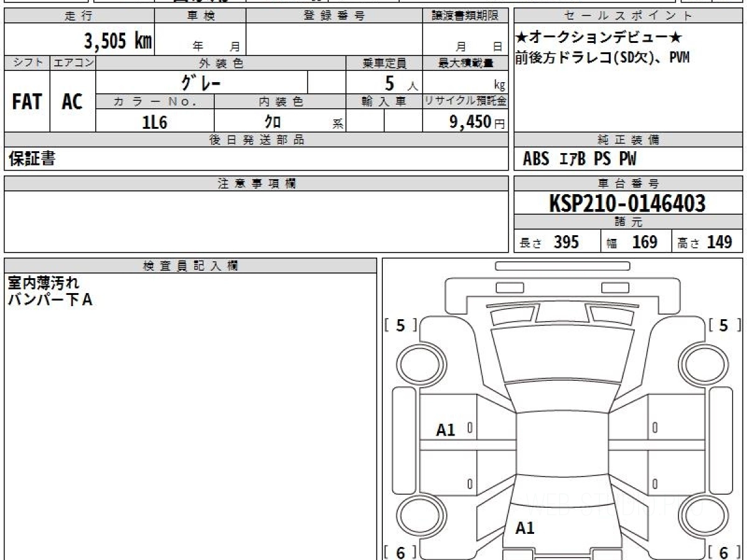The height and width of the screenshot is (560, 747).
Task: Click the 検査員記入欄 header
Action: (x=190, y=266)
